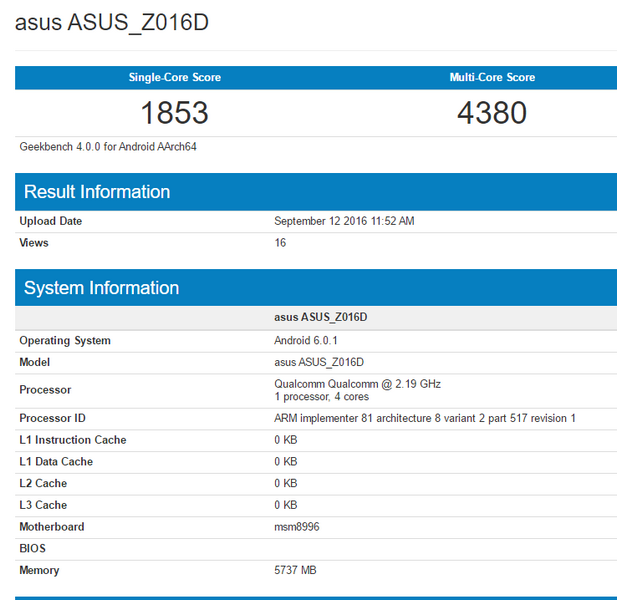Viewport: 617px width, 600px height.
Task: Click the Upload Date row label
Action: pyautogui.click(x=51, y=221)
